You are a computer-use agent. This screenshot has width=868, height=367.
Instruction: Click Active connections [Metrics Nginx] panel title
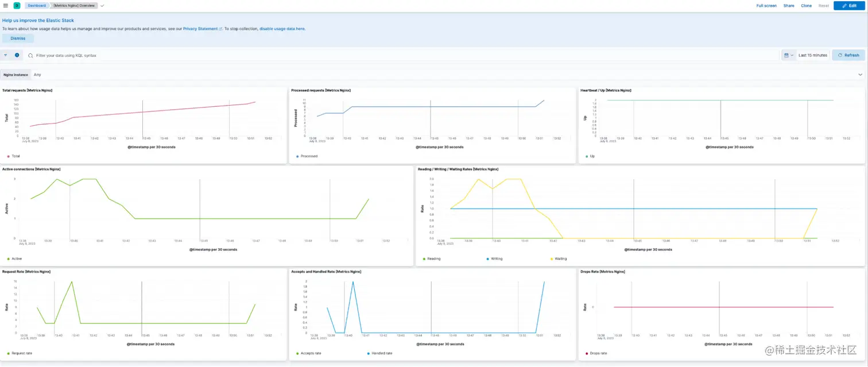pos(32,169)
